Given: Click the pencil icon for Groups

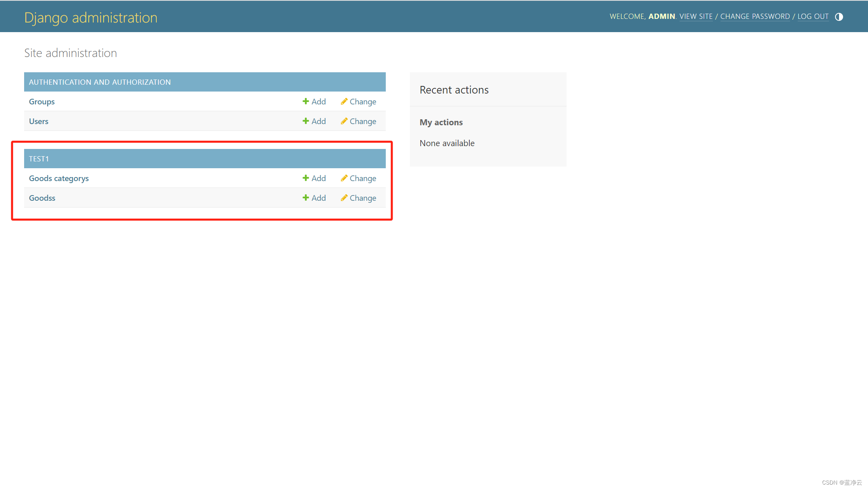Looking at the screenshot, I should coord(344,101).
